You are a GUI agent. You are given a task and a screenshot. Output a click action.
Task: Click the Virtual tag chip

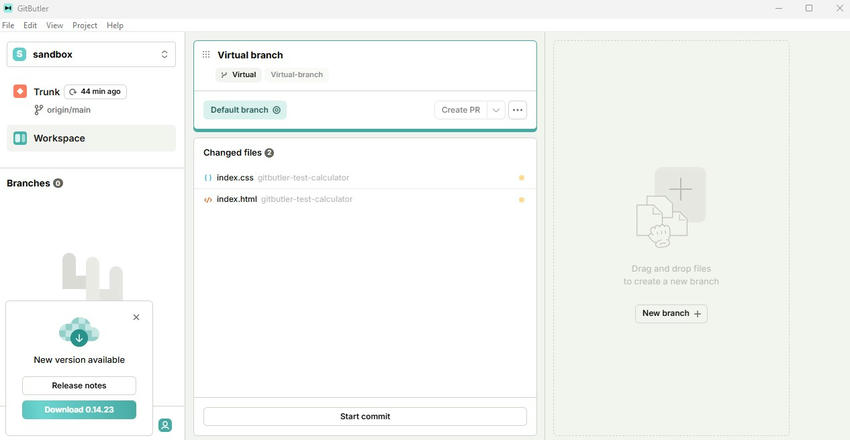[x=239, y=75]
